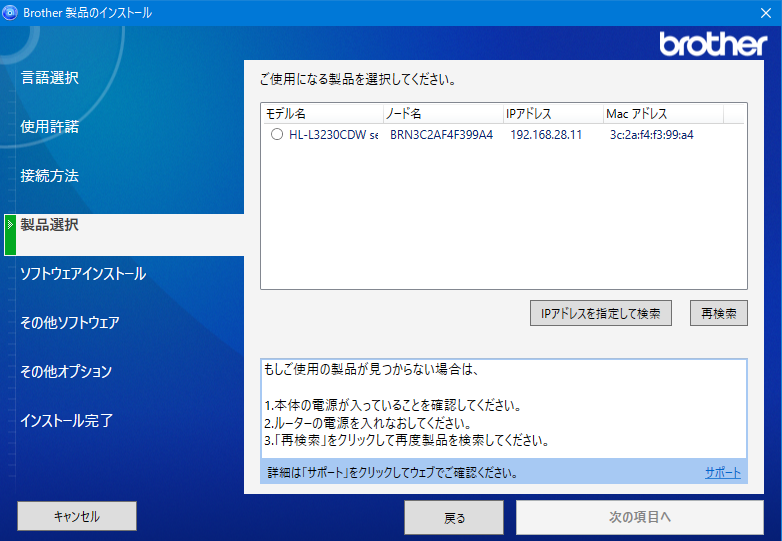Click the IPアドレスを指定して検索 button
The height and width of the screenshot is (541, 782).
(x=600, y=313)
